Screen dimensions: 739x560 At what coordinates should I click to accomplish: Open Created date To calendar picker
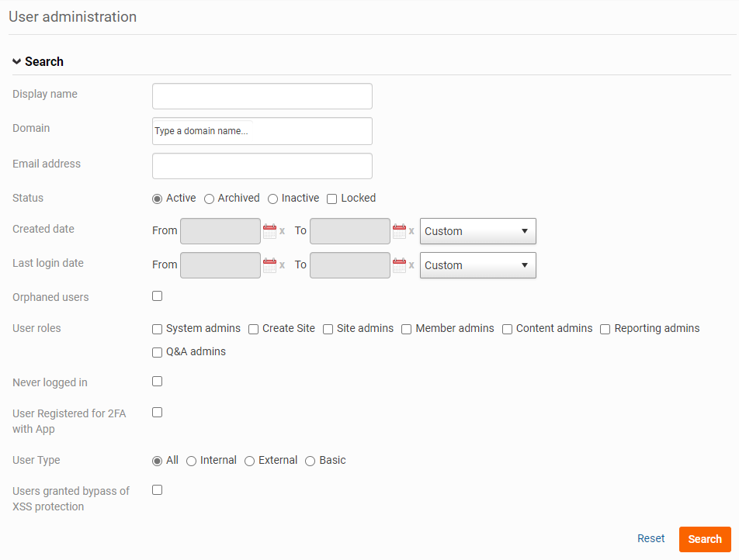point(399,231)
